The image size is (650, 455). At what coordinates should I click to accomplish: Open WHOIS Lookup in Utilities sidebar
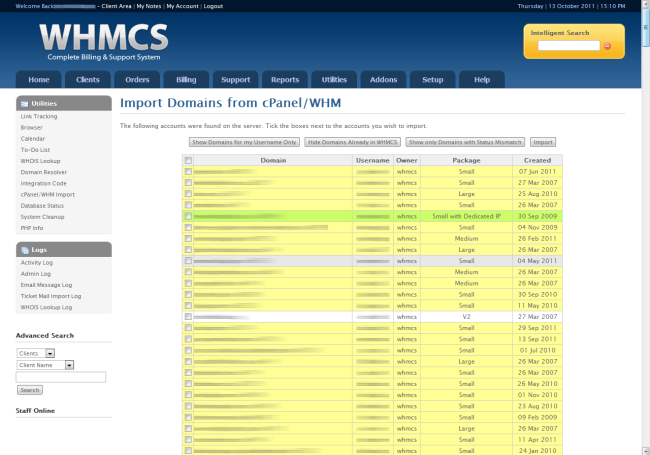click(x=40, y=161)
